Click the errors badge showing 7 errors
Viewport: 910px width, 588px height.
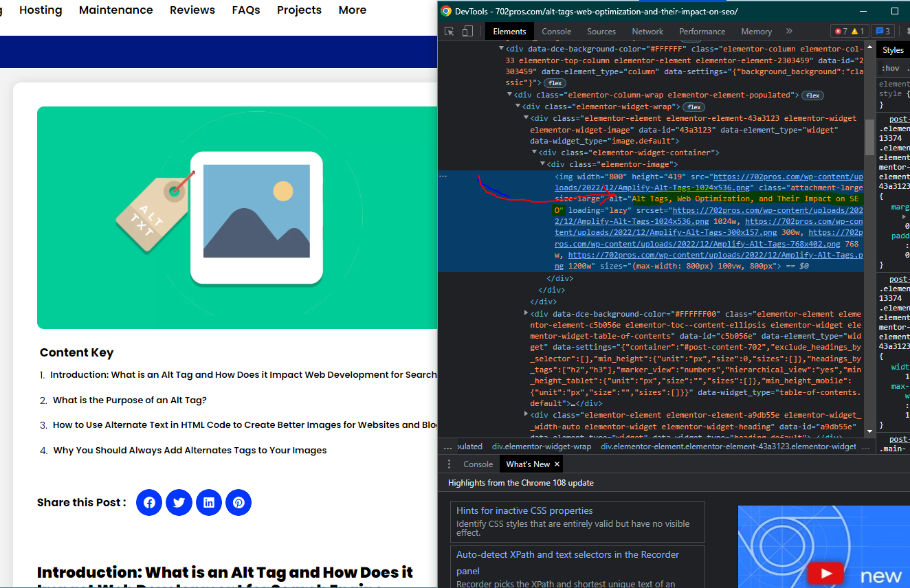point(841,31)
